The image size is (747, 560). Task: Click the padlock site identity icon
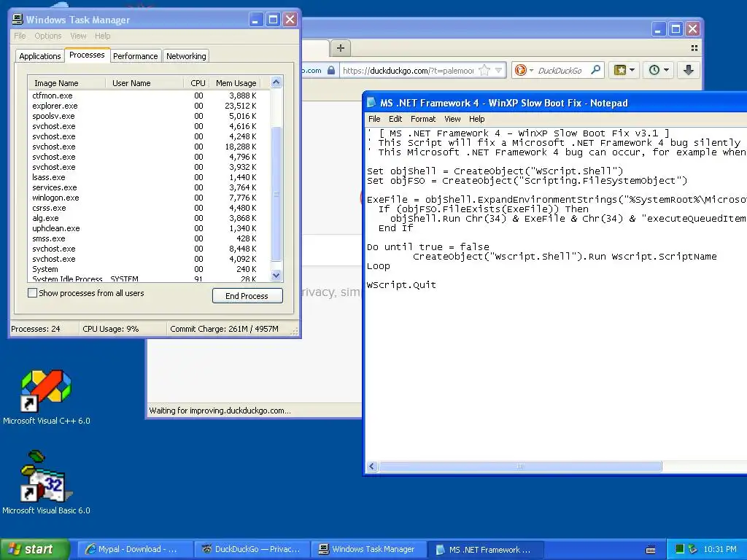331,70
